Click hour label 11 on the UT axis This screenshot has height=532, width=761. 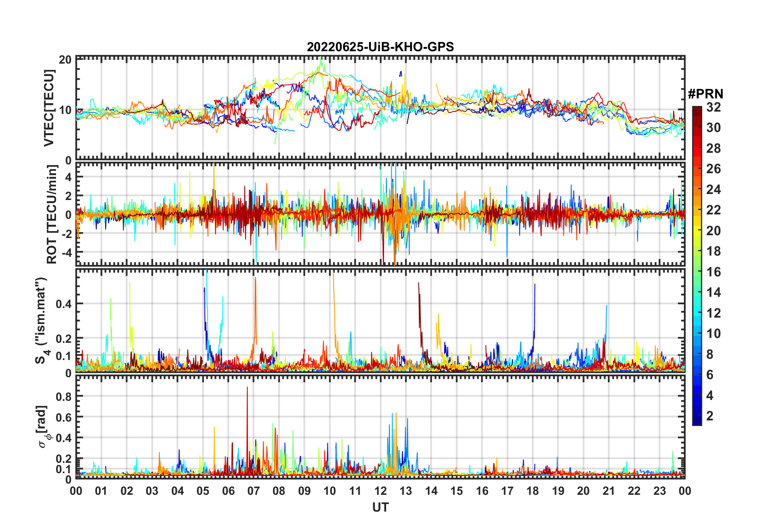355,491
